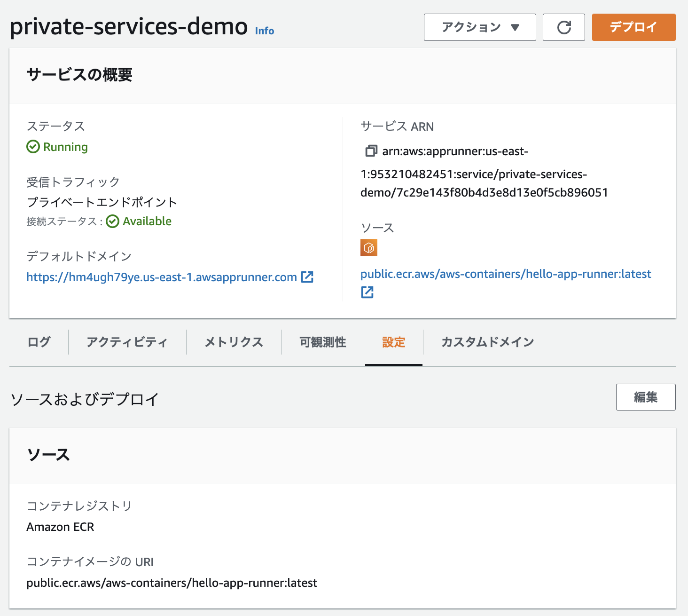Click the 接続ステータス label
This screenshot has height=616, width=688.
64,221
